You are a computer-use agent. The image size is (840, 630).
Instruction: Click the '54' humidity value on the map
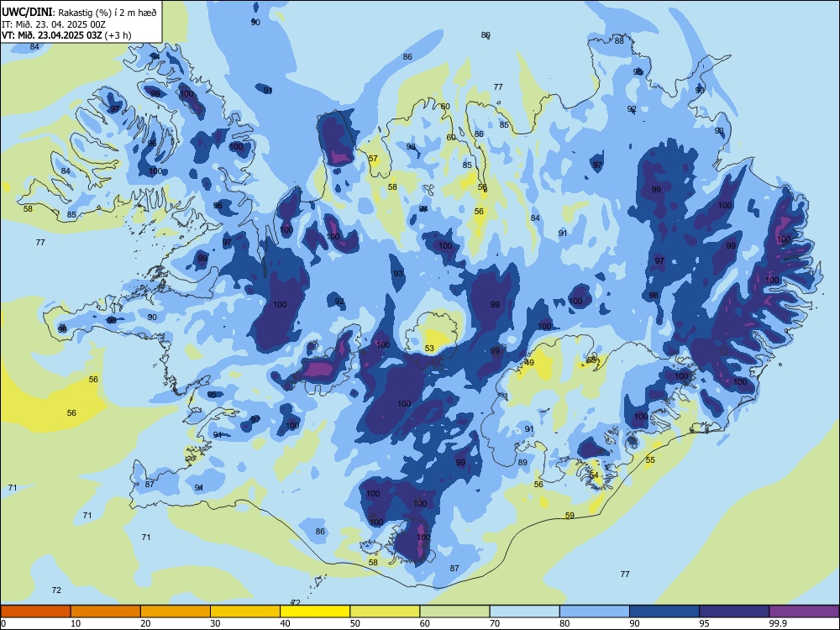[x=594, y=475]
